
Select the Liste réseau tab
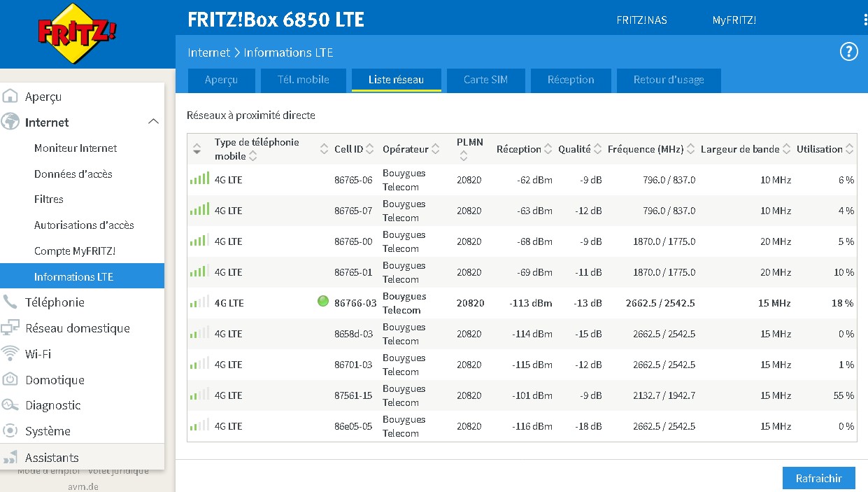397,80
